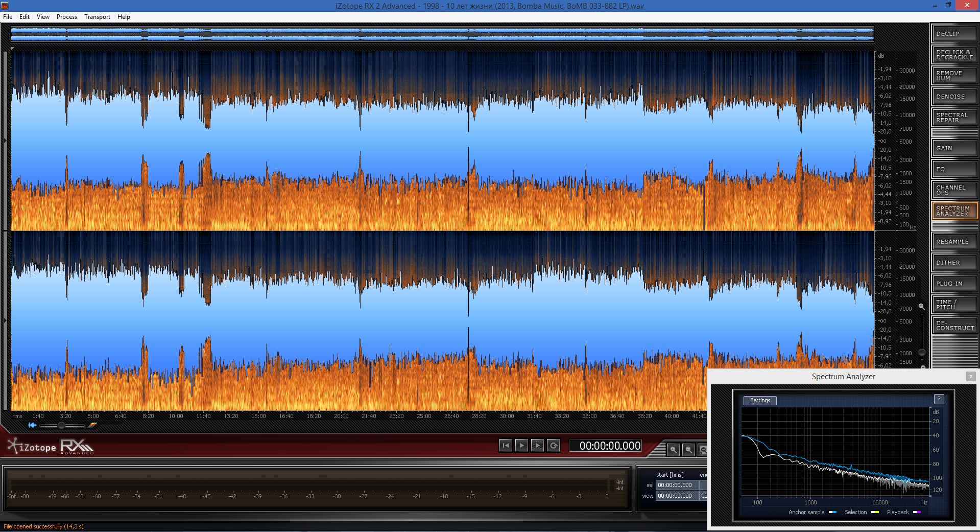
Task: Open the Spectral Repair module
Action: tap(954, 118)
